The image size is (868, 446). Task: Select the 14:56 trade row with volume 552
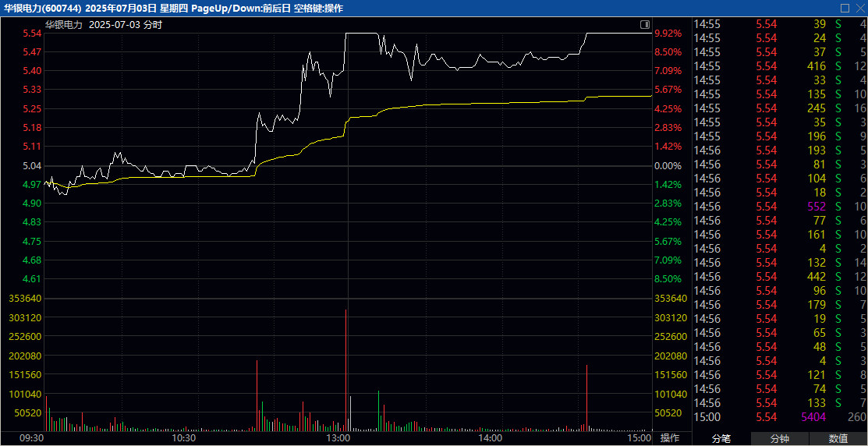tap(780, 207)
